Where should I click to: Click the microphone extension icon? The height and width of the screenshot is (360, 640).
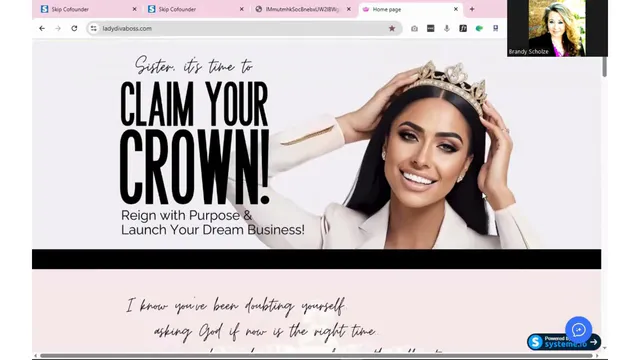pos(447,29)
